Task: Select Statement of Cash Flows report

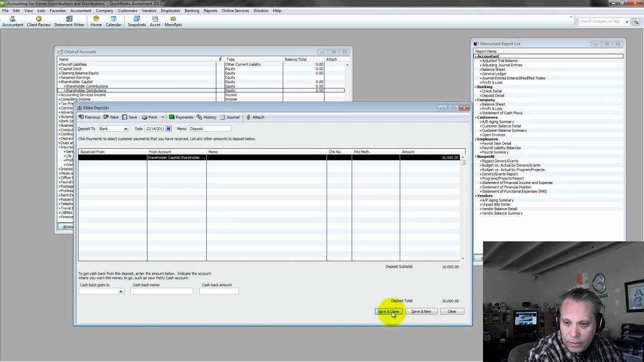Action: [502, 113]
